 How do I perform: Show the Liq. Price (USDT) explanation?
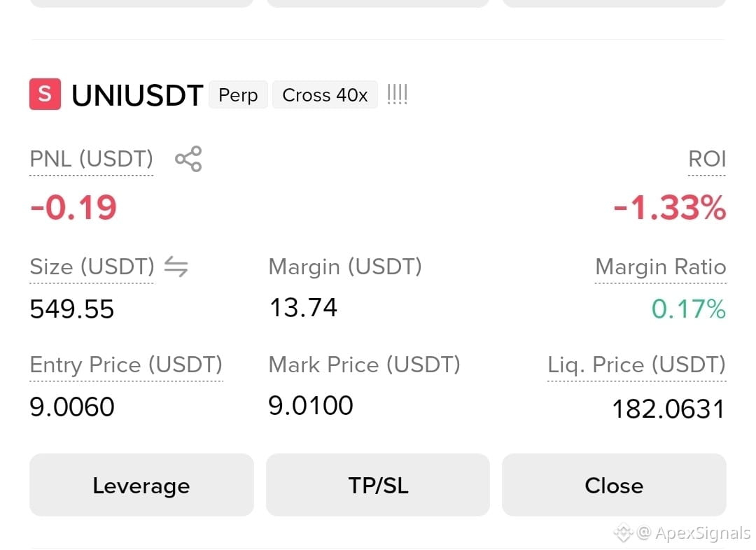click(x=636, y=365)
